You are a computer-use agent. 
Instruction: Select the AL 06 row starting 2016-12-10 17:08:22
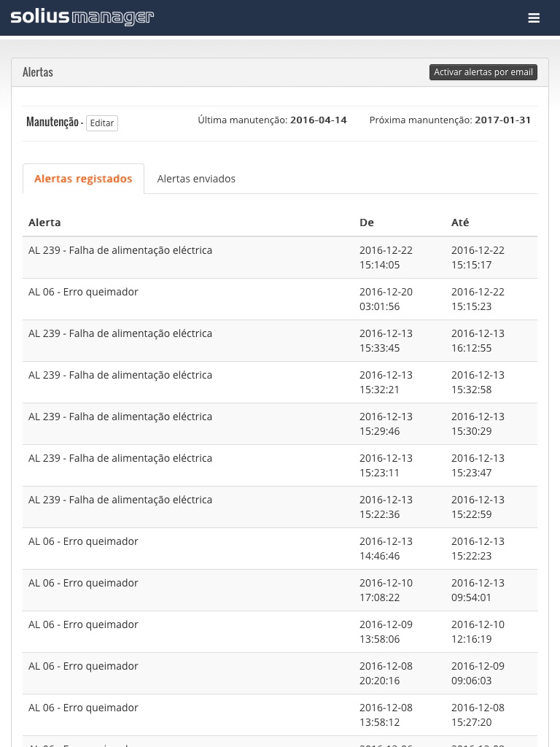[x=83, y=584]
